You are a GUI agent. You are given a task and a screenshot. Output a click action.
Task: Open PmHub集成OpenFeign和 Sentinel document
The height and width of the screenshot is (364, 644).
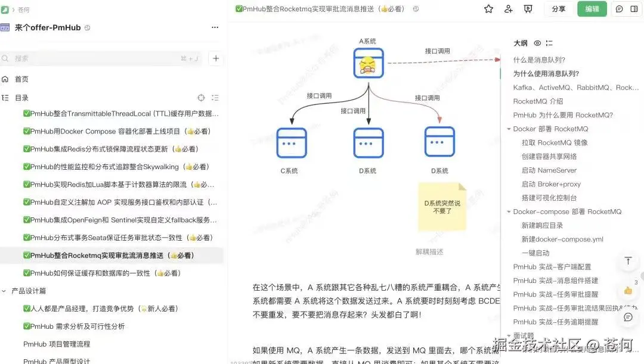[120, 220]
